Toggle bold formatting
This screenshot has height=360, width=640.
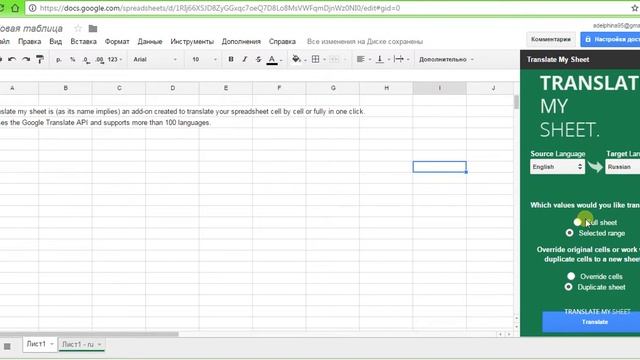(x=231, y=59)
